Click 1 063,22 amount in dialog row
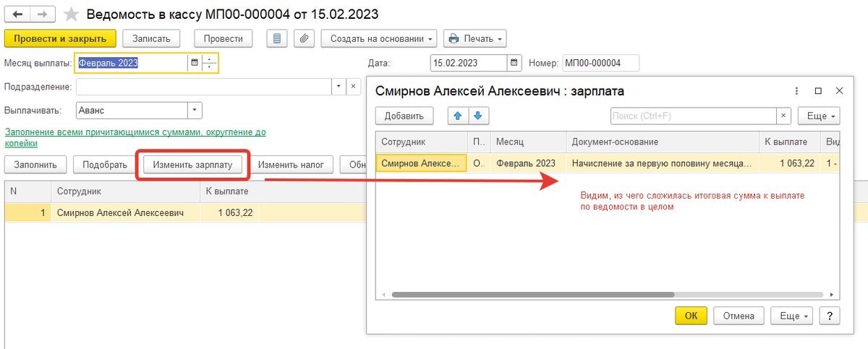Screen dimensions: 868x349 (789, 163)
